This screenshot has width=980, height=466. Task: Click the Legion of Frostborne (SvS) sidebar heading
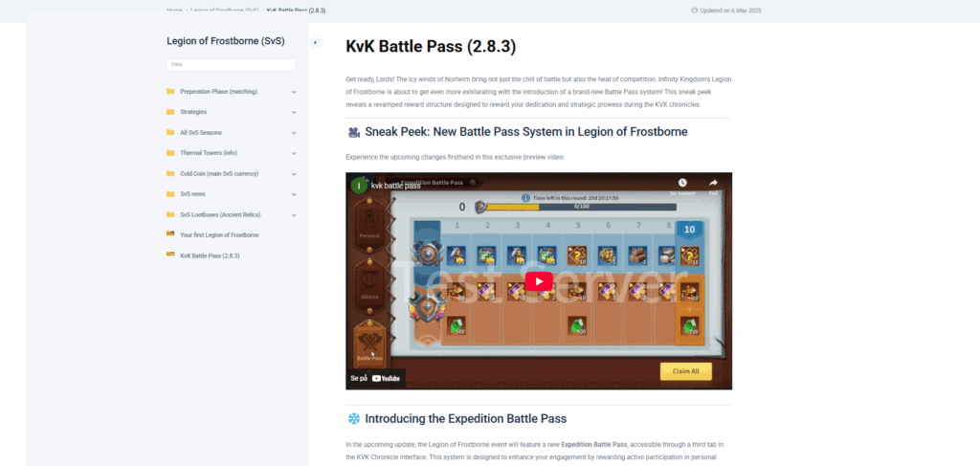tap(226, 41)
